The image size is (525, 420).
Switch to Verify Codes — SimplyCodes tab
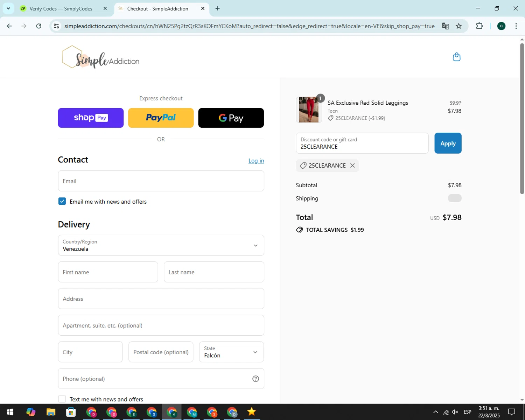coord(61,8)
